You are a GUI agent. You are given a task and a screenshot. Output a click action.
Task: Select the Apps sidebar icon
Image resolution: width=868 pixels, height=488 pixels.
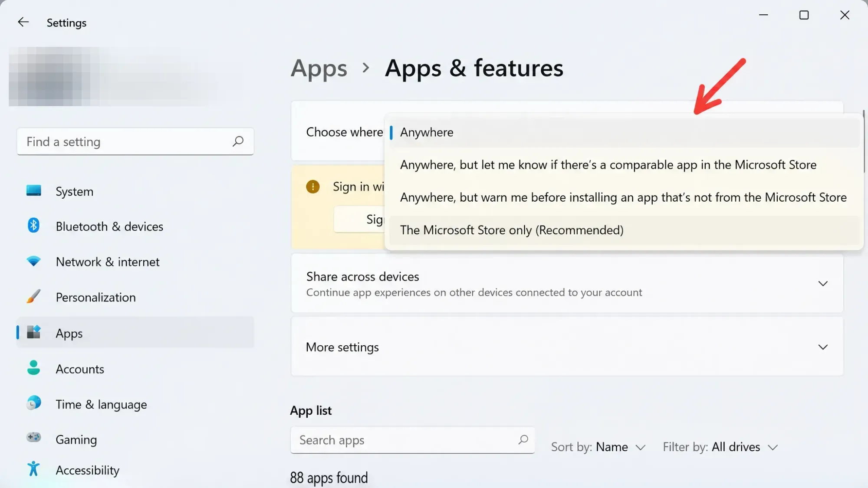(33, 332)
